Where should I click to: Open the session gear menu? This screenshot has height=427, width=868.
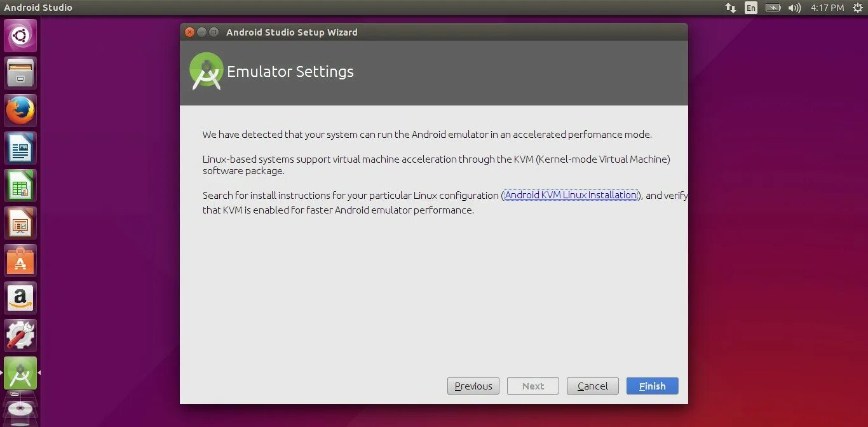[x=857, y=8]
